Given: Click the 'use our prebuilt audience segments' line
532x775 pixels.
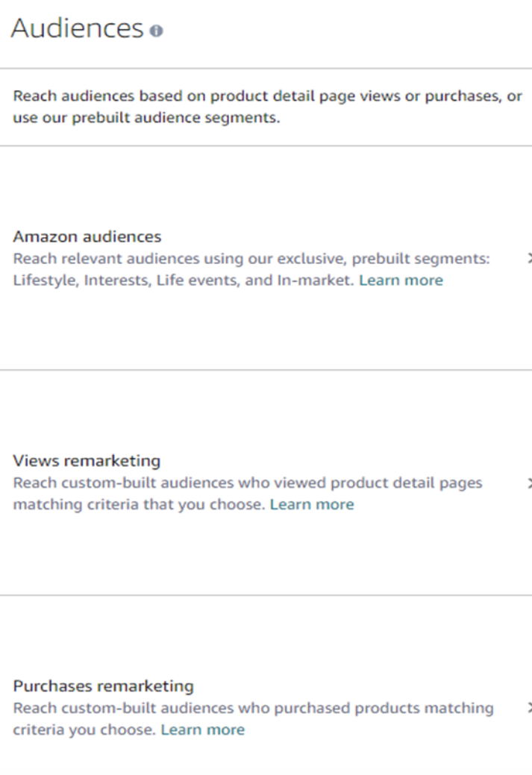Looking at the screenshot, I should (x=146, y=118).
